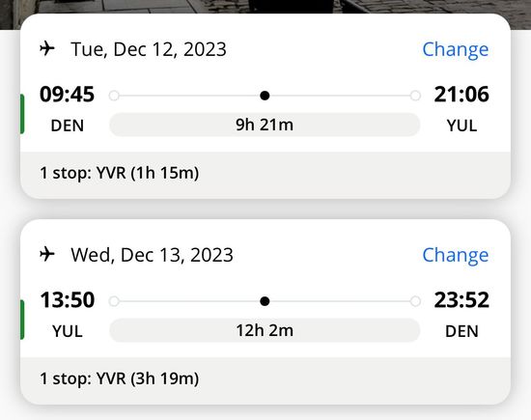Click the YUL arrival circle on outbound timeline
The width and height of the screenshot is (531, 420).
415,96
